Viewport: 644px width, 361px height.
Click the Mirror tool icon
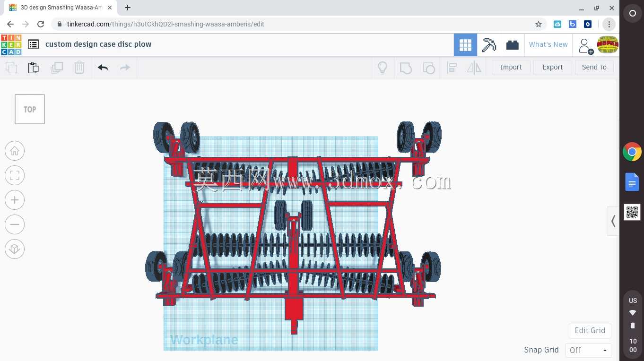pos(474,68)
